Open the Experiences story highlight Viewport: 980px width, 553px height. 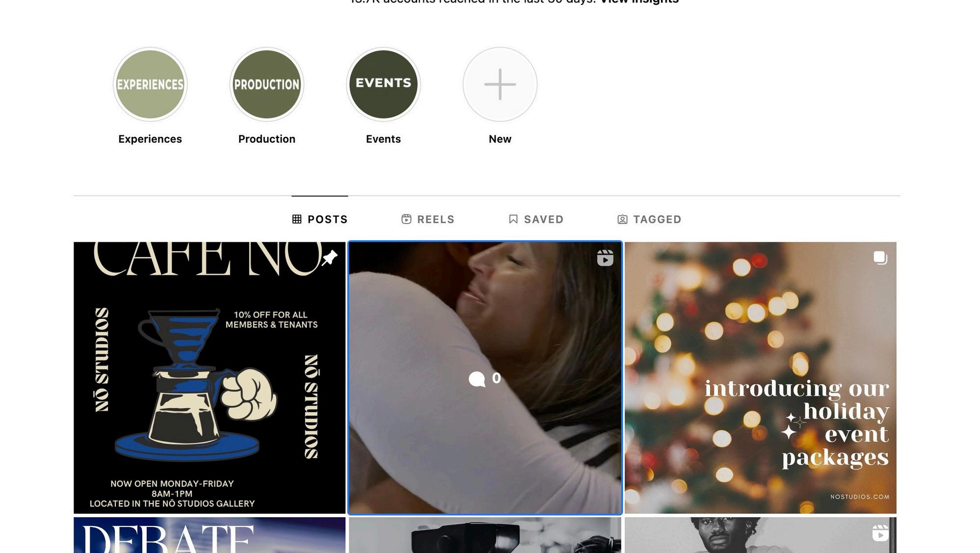pos(150,84)
